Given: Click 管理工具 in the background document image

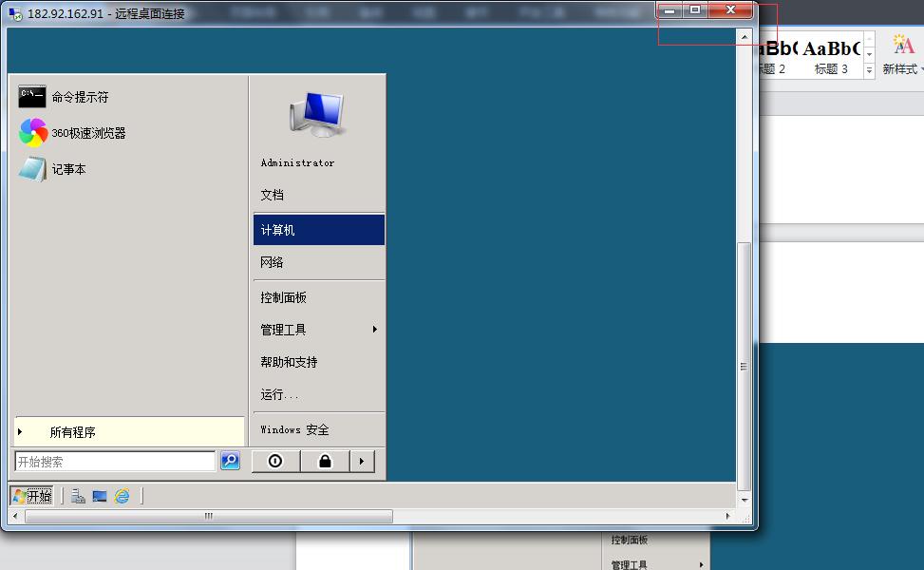Looking at the screenshot, I should (x=630, y=565).
